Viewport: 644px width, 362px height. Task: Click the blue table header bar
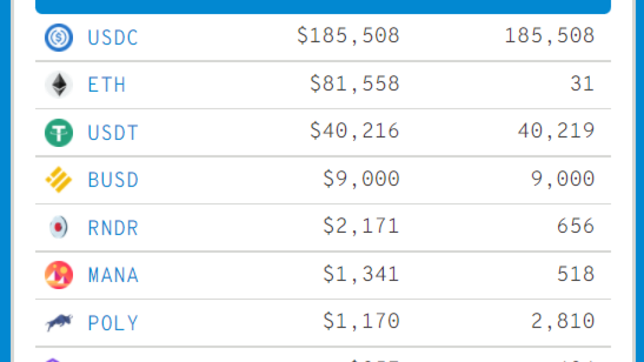(323, 6)
